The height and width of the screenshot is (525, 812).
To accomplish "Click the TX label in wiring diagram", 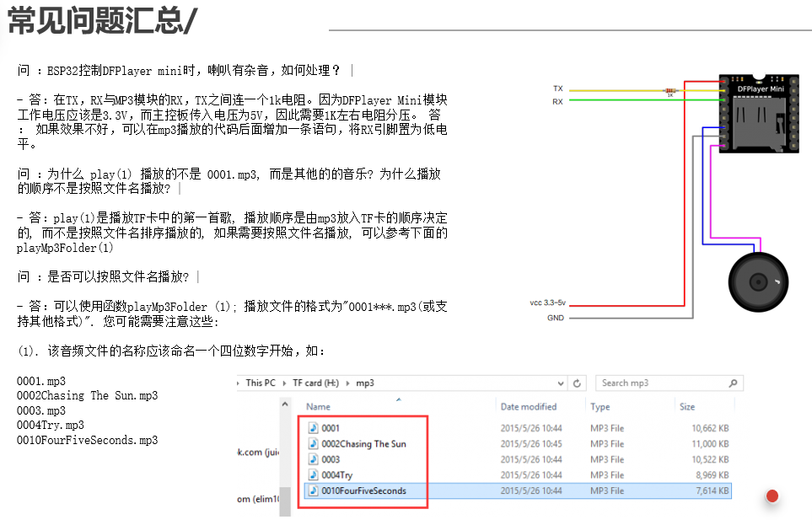I will [x=557, y=88].
